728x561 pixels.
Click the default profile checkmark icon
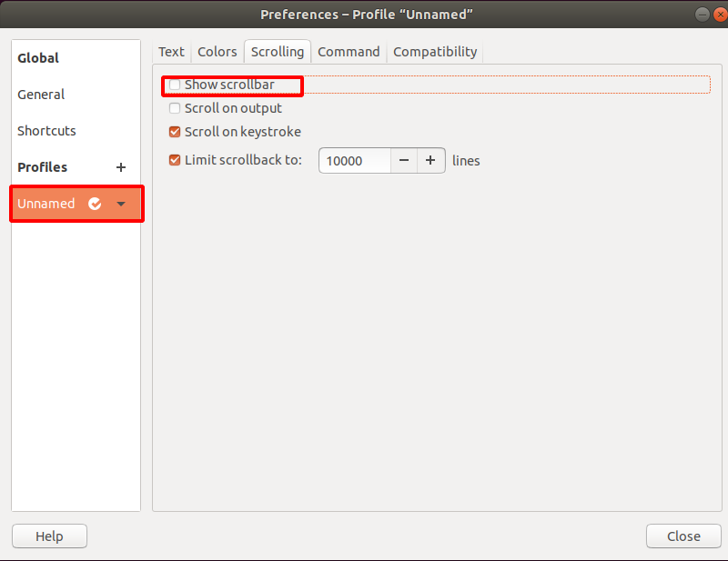click(95, 204)
